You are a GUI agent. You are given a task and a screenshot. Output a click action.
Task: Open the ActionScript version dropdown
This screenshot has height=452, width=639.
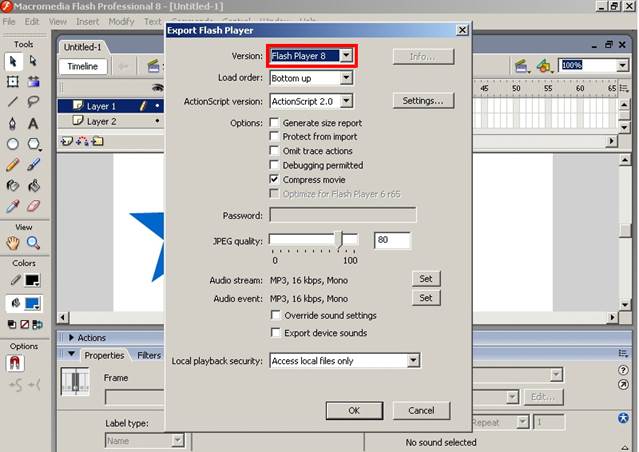click(x=346, y=101)
